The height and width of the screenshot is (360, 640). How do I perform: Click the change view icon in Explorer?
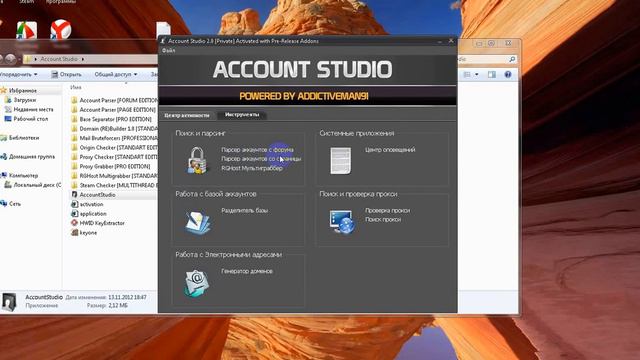click(x=467, y=75)
